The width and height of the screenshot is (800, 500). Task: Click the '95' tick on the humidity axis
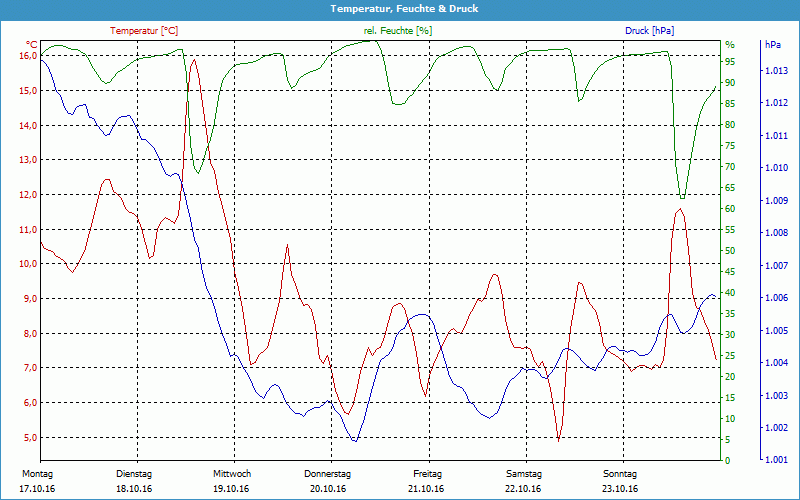(x=730, y=62)
